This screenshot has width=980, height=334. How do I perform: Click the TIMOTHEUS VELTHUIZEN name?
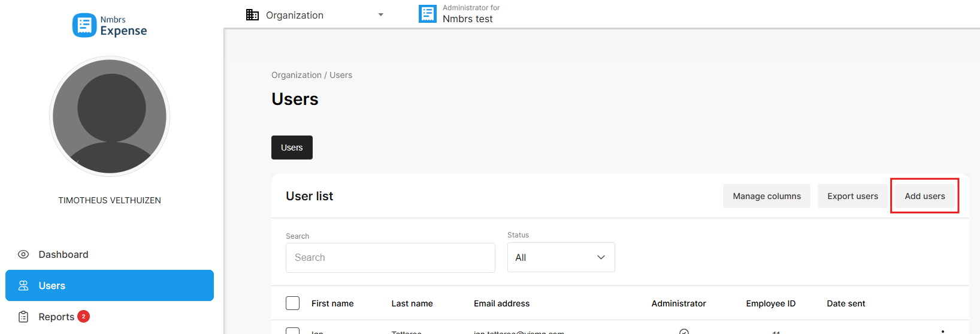[110, 200]
